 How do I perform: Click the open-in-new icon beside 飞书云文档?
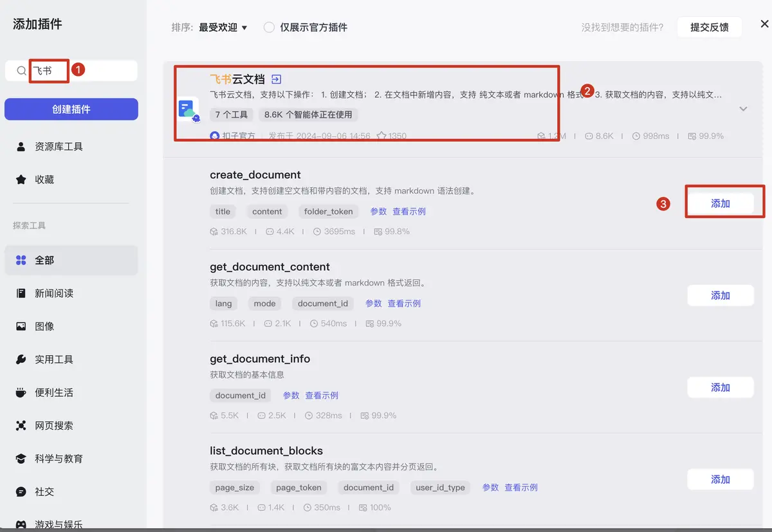coord(276,79)
